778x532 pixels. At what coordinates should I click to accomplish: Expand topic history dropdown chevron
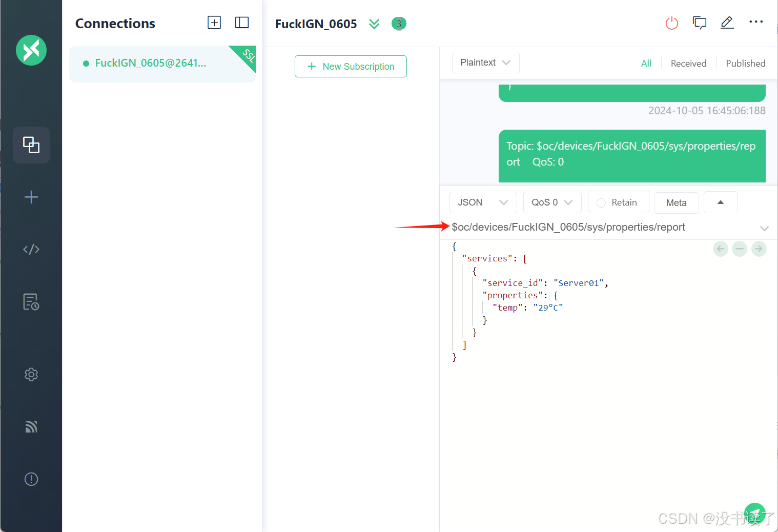(764, 228)
